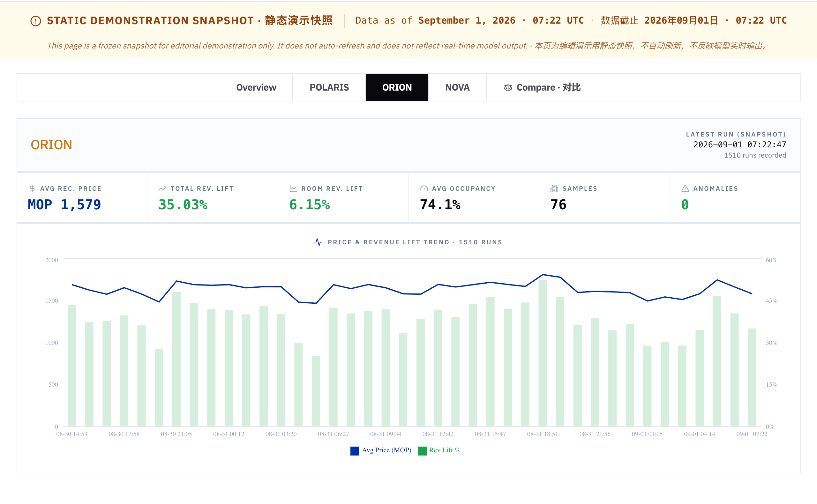Click the latest run timestamp 2026-09-01 07:22:47

740,145
